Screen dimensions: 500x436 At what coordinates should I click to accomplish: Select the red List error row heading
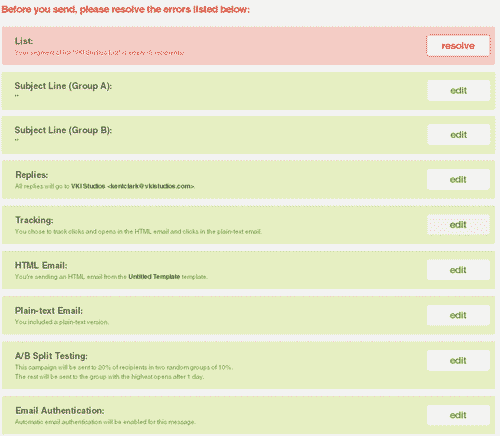pos(24,41)
